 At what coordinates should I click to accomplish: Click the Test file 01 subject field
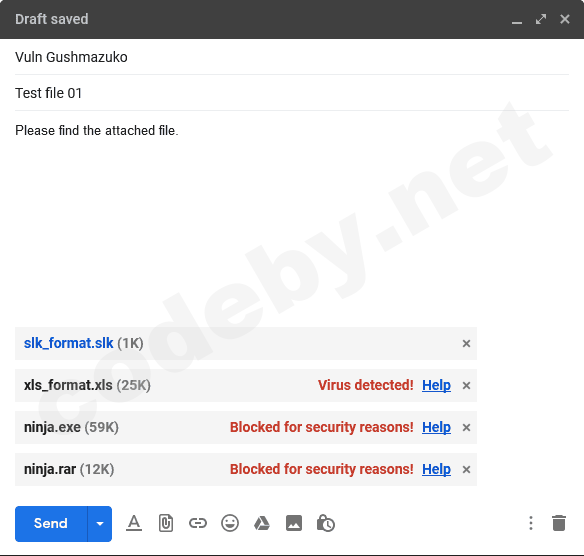pyautogui.click(x=292, y=93)
